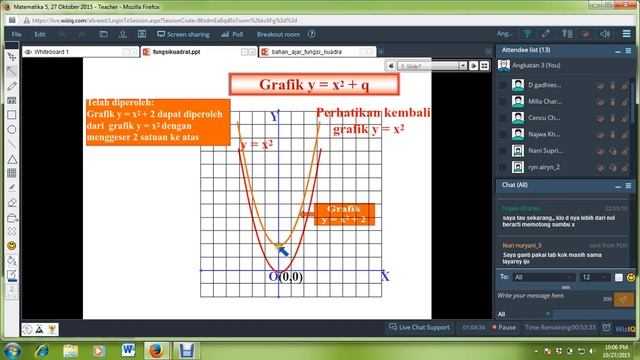Send the chat message
Image resolution: width=640 pixels, height=360 pixels.
pos(623,300)
